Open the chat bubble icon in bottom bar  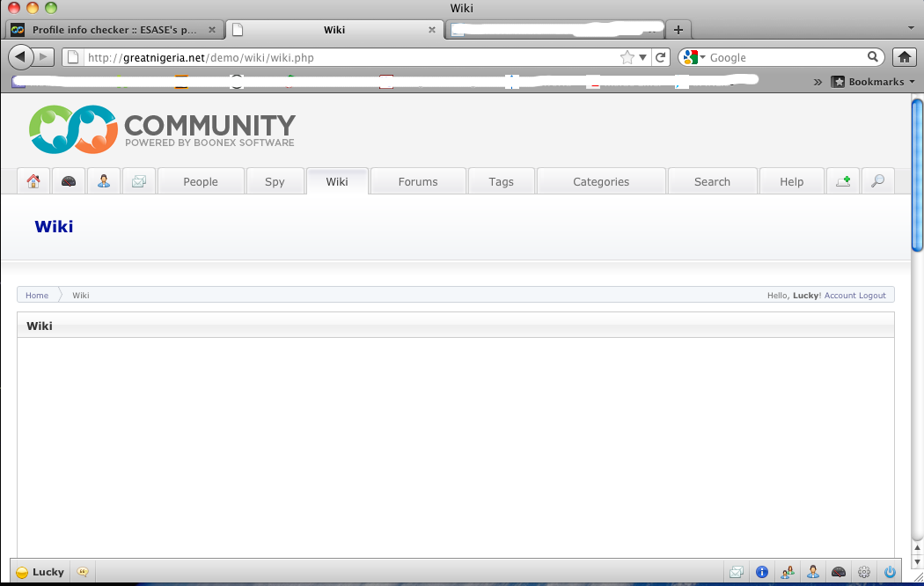(83, 572)
